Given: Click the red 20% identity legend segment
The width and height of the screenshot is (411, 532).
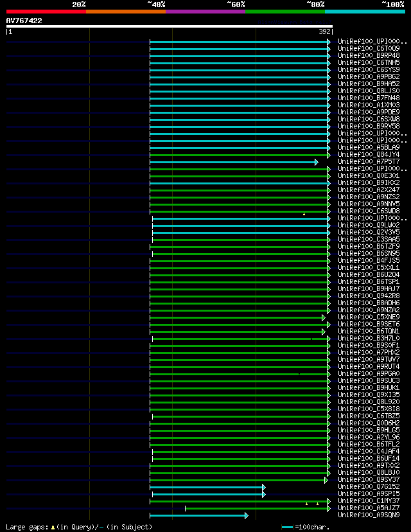Looking at the screenshot, I should click(x=46, y=12).
